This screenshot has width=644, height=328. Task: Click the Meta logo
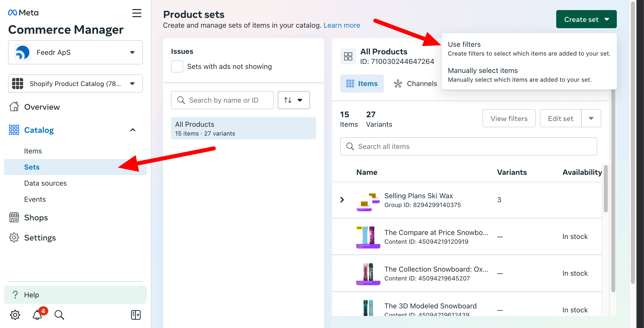point(23,12)
